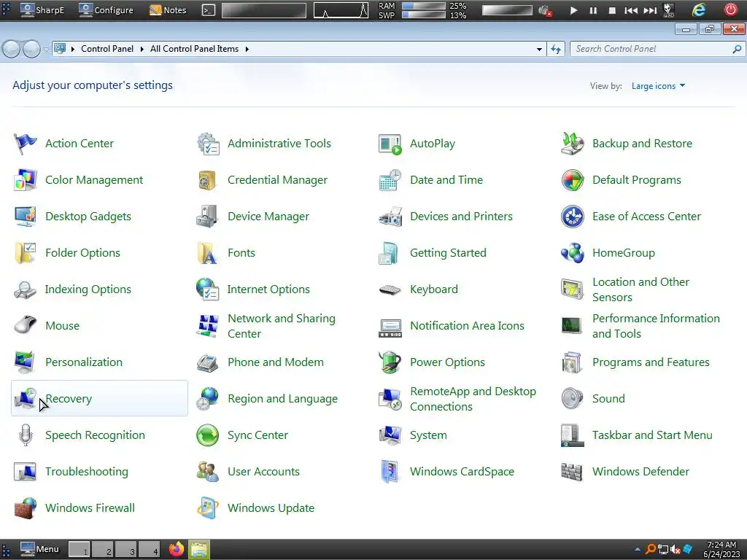This screenshot has width=747, height=560.
Task: Open Programs and Features link
Action: pyautogui.click(x=651, y=362)
